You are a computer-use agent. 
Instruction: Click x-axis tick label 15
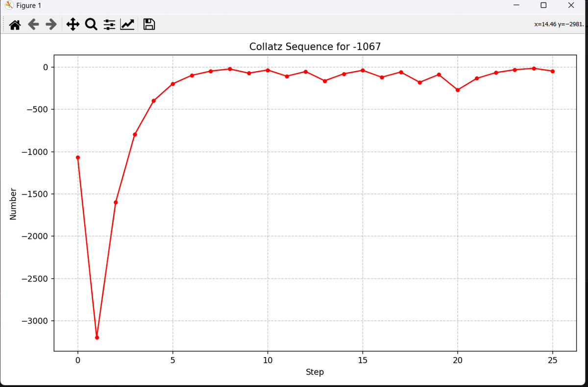(x=363, y=361)
